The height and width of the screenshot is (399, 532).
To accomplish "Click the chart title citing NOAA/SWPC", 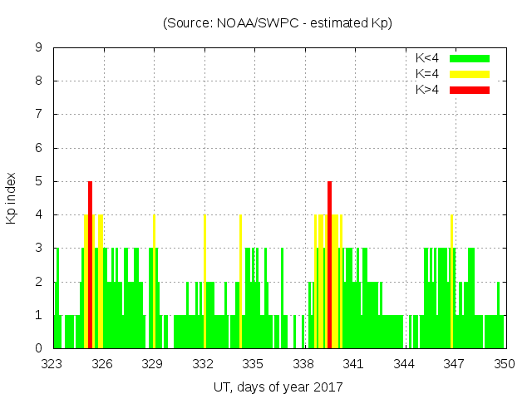I will [x=278, y=22].
